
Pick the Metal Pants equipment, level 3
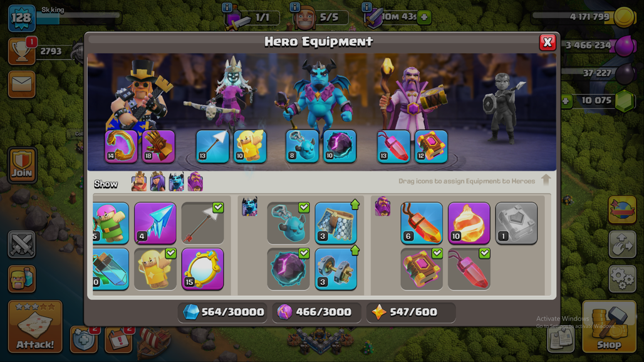click(x=336, y=223)
